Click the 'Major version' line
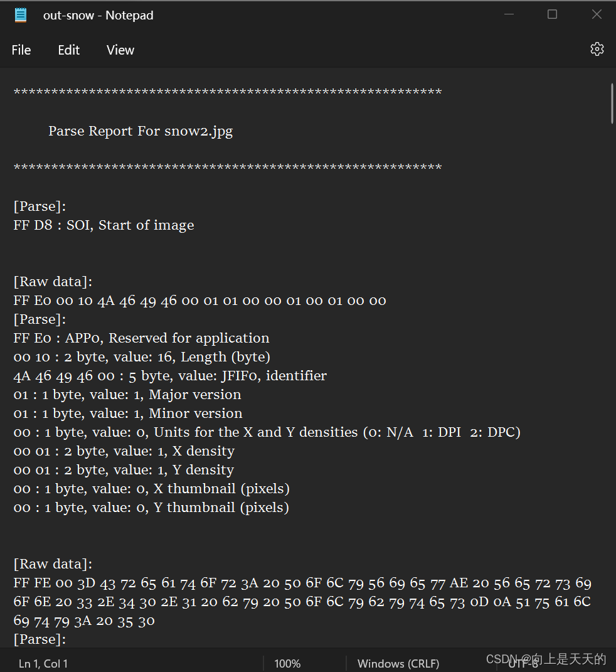 tap(127, 395)
